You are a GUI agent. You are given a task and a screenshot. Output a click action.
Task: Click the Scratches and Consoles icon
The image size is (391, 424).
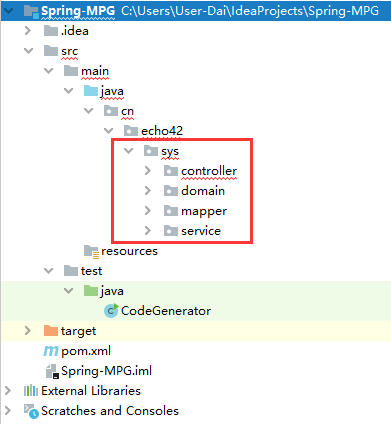click(31, 411)
